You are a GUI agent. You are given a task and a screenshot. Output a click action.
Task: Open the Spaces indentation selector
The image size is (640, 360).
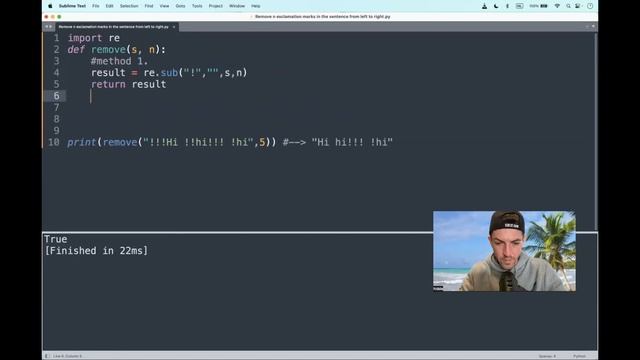[547, 356]
